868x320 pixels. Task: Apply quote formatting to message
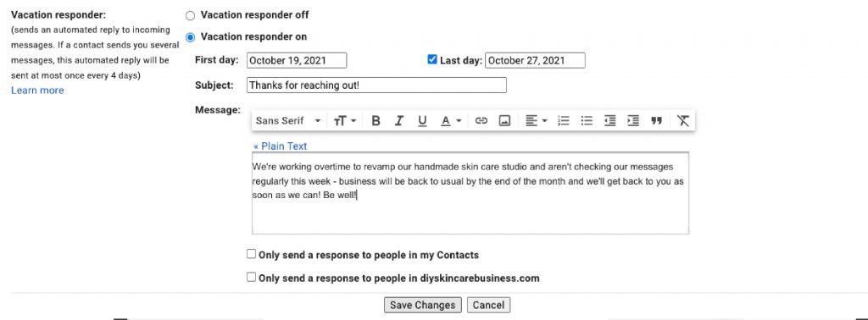pos(657,120)
